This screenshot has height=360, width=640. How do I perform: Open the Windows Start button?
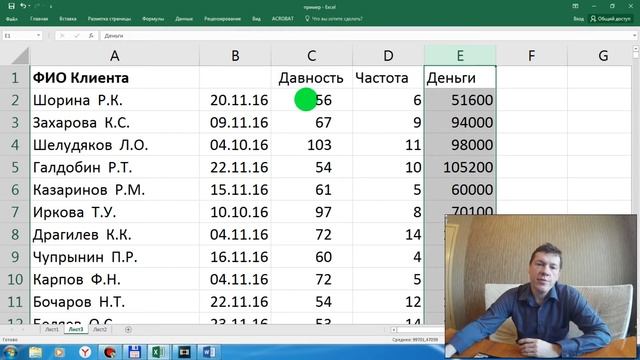pos(11,352)
